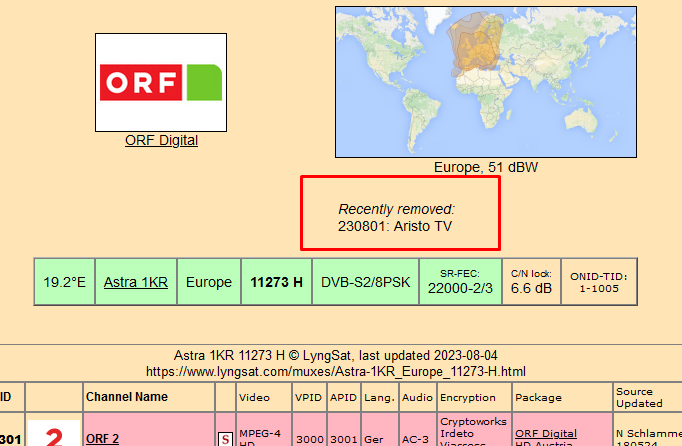This screenshot has height=446, width=682.
Task: Click the ORF logo image
Action: click(x=161, y=82)
